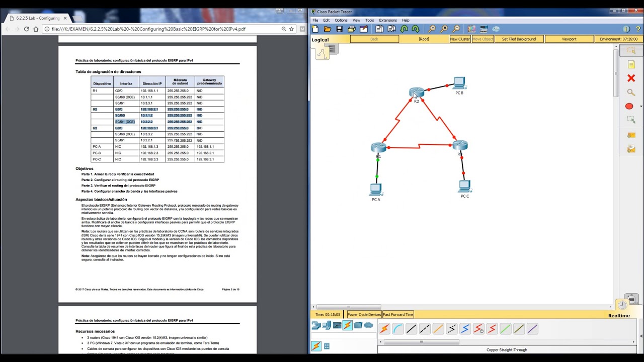This screenshot has width=644, height=362.
Task: Click Set Tiled Background button
Action: [x=519, y=39]
